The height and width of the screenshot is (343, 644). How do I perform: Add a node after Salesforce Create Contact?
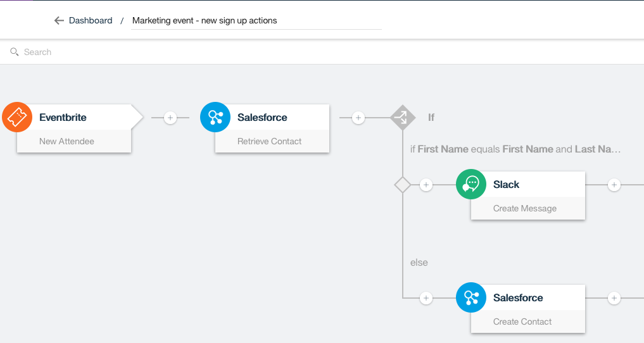pyautogui.click(x=614, y=297)
